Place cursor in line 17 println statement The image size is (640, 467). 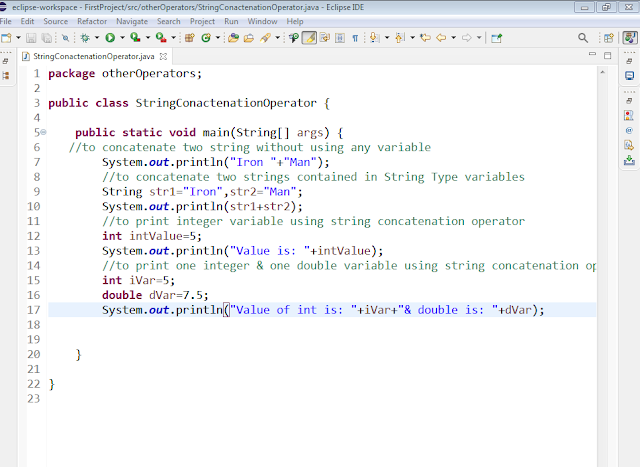[x=323, y=310]
